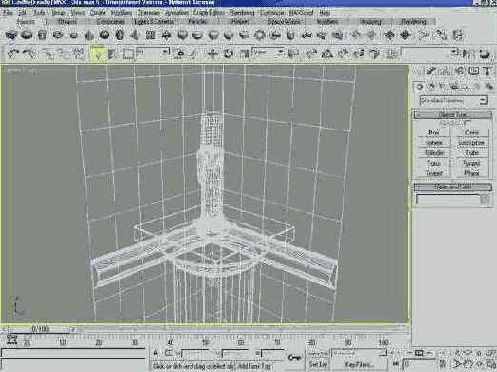Screen dimensions: 497x372
Task: Click Zoom Extents All navigation icon
Action: point(491,353)
